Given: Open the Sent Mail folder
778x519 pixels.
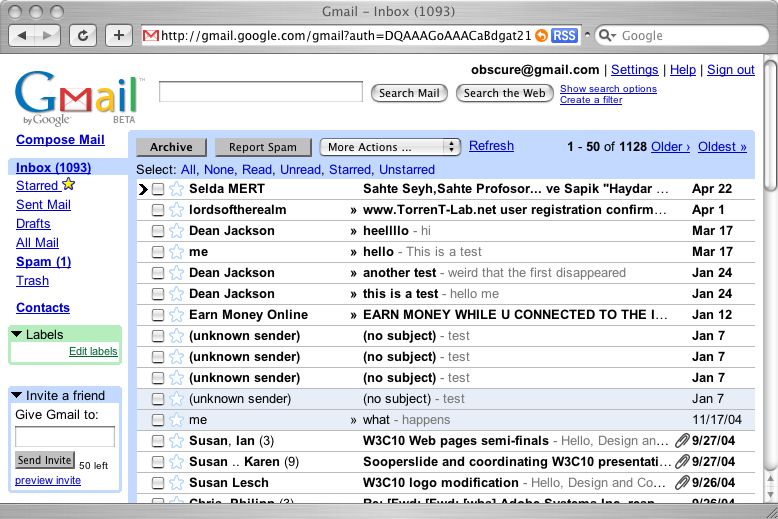Looking at the screenshot, I should tap(43, 205).
